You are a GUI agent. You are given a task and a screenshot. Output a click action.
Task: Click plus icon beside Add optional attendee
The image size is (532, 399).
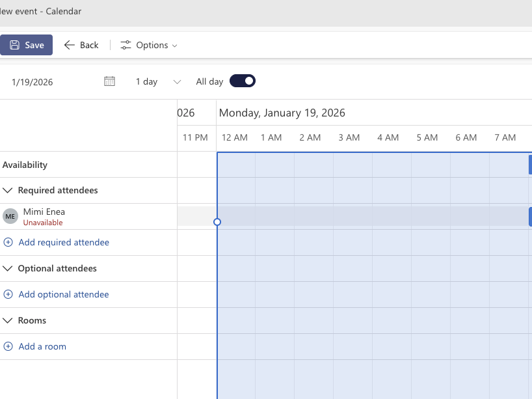(x=8, y=294)
